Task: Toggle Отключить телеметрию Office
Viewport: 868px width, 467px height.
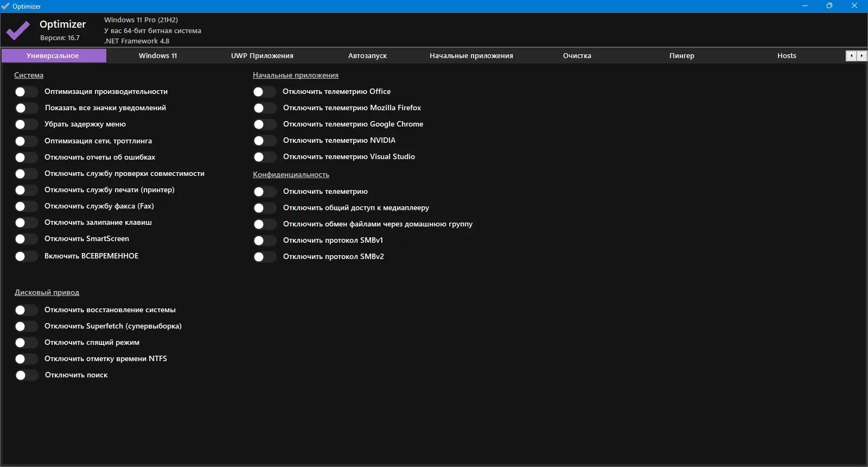Action: [x=264, y=92]
